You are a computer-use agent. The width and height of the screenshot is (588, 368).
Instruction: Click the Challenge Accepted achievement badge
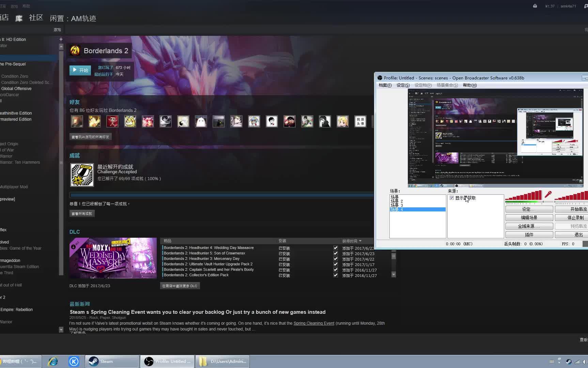click(x=82, y=175)
